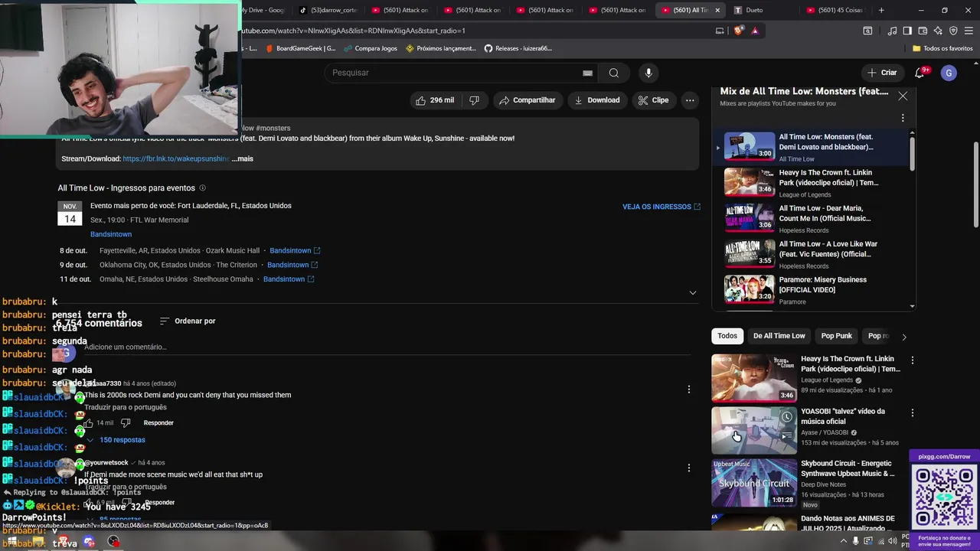Open Compara Jogos bookmark

click(x=371, y=48)
